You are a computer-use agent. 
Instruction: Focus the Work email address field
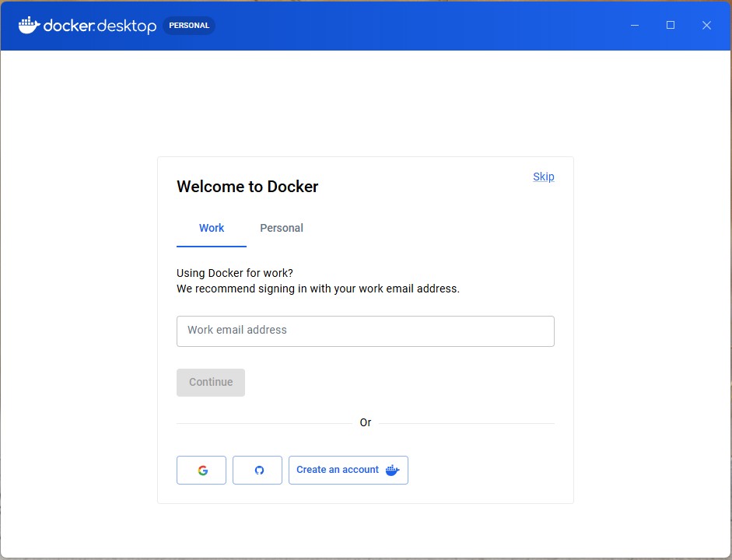coord(365,331)
